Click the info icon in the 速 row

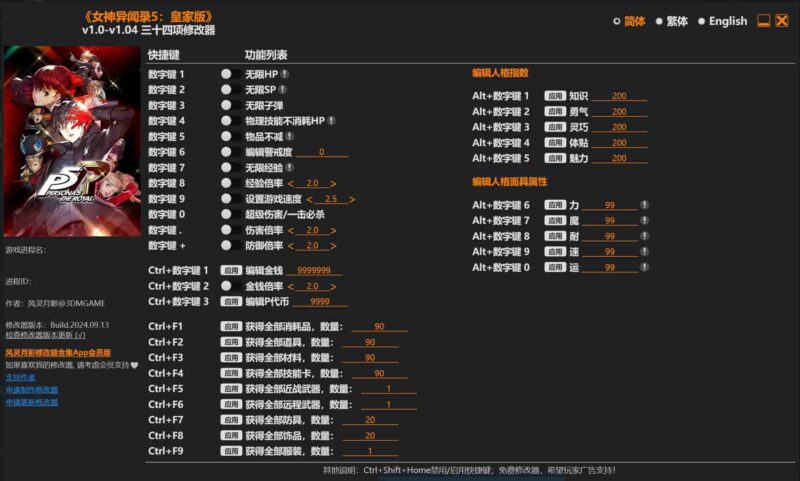point(644,251)
